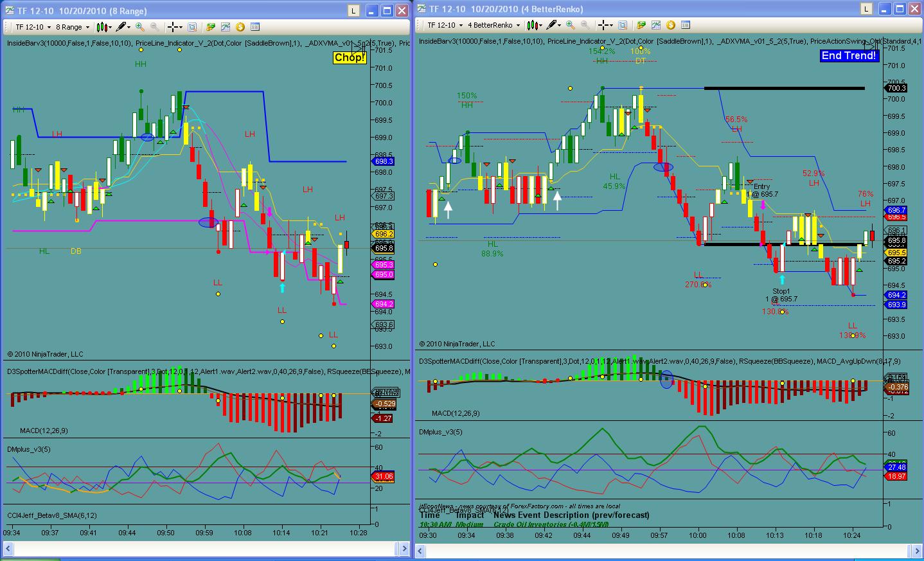Select the red 18.97 DMplus value marker
Screen dimensions: 924x561
click(896, 476)
